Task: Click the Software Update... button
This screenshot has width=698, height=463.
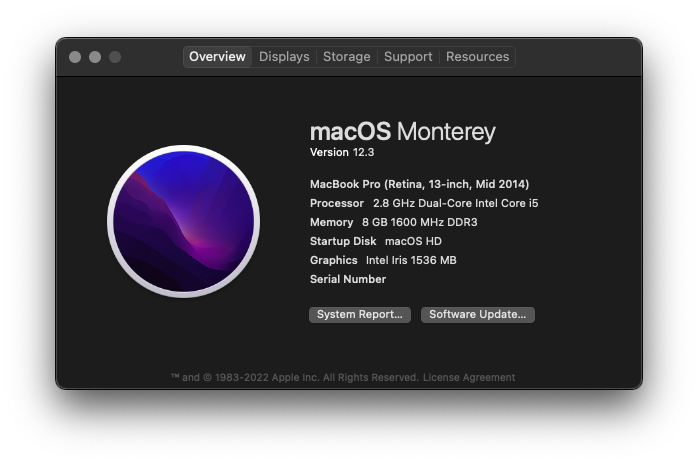Action: click(x=478, y=315)
